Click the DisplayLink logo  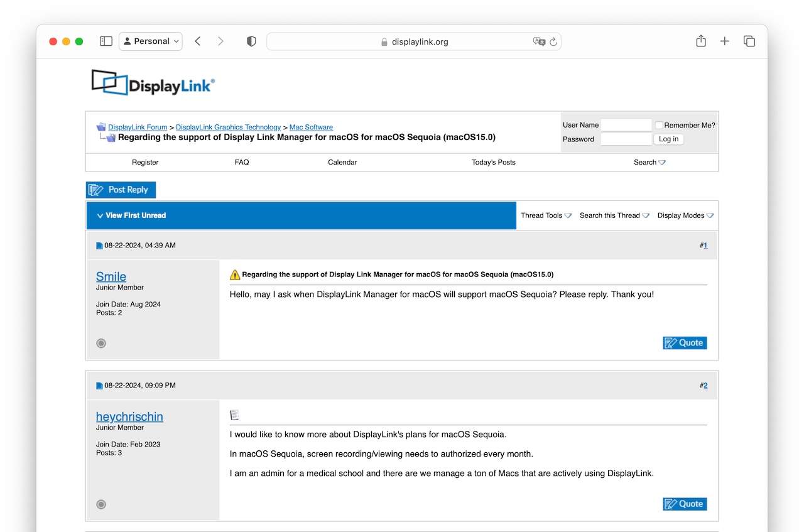click(x=153, y=82)
